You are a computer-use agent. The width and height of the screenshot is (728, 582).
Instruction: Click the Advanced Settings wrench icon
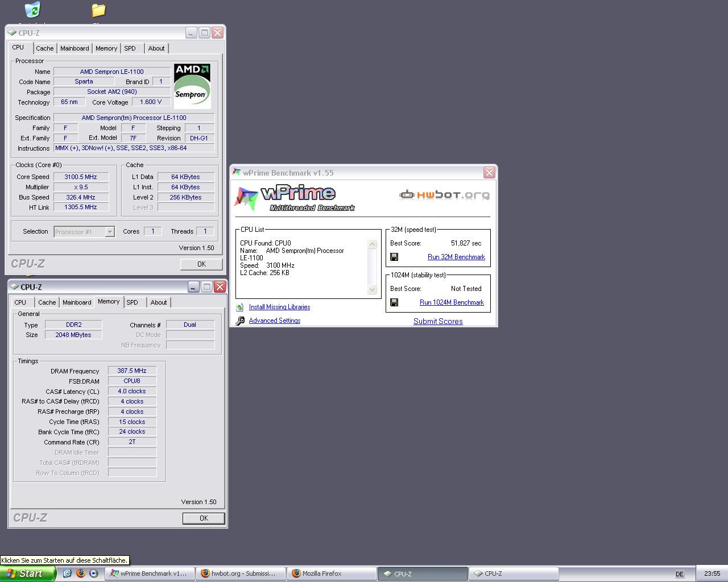pyautogui.click(x=240, y=321)
